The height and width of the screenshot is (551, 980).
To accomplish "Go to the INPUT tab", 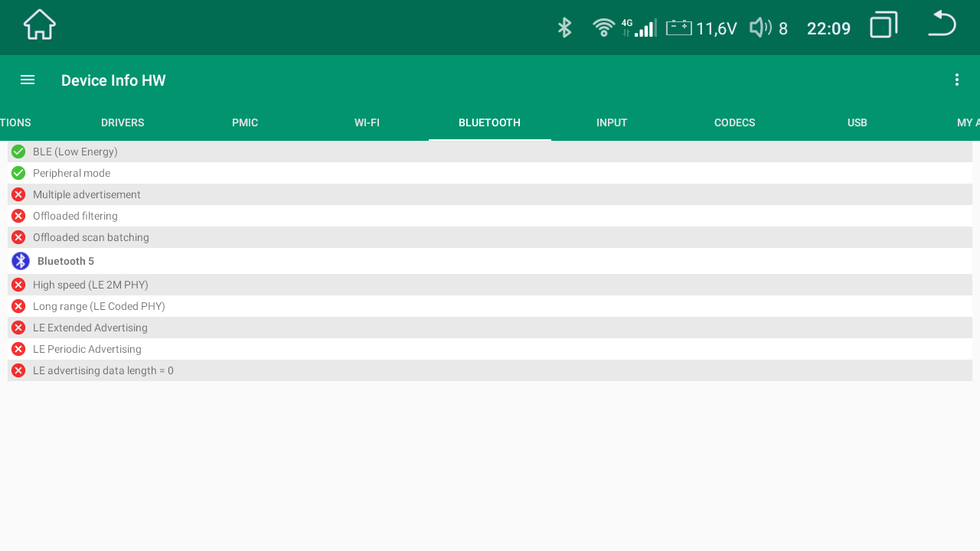I will (612, 122).
